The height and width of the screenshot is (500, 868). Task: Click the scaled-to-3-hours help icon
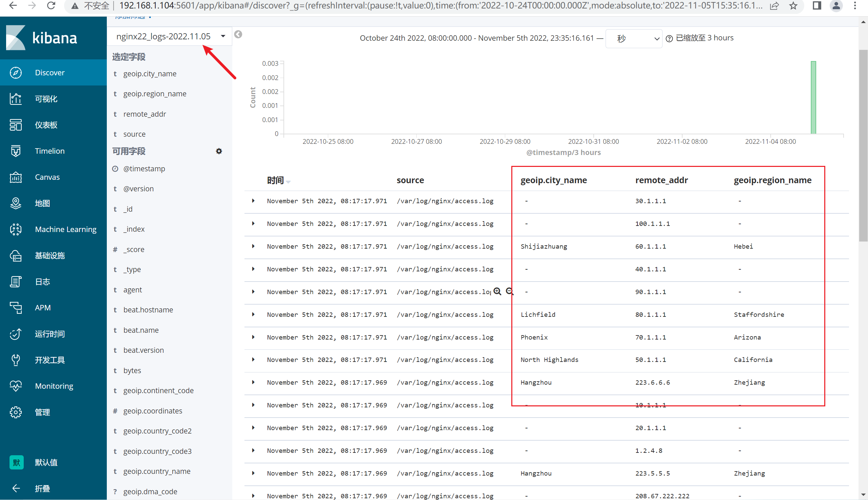click(669, 38)
